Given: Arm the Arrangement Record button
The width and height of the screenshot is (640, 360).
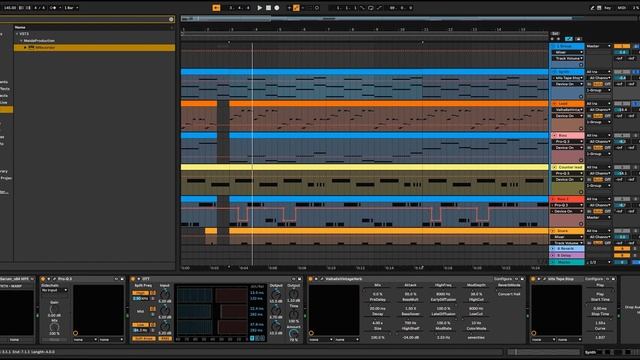Looking at the screenshot, I should tap(277, 8).
